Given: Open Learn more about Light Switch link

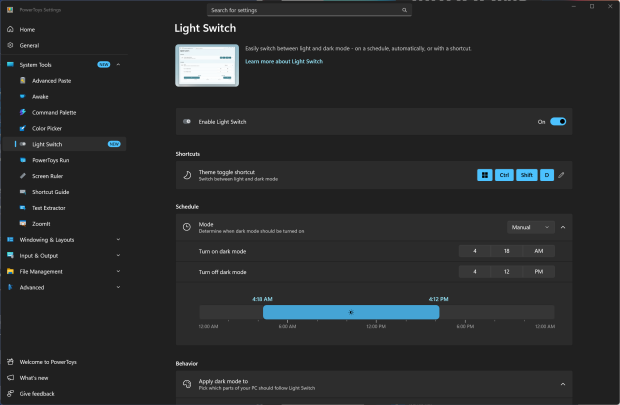Looking at the screenshot, I should (284, 61).
